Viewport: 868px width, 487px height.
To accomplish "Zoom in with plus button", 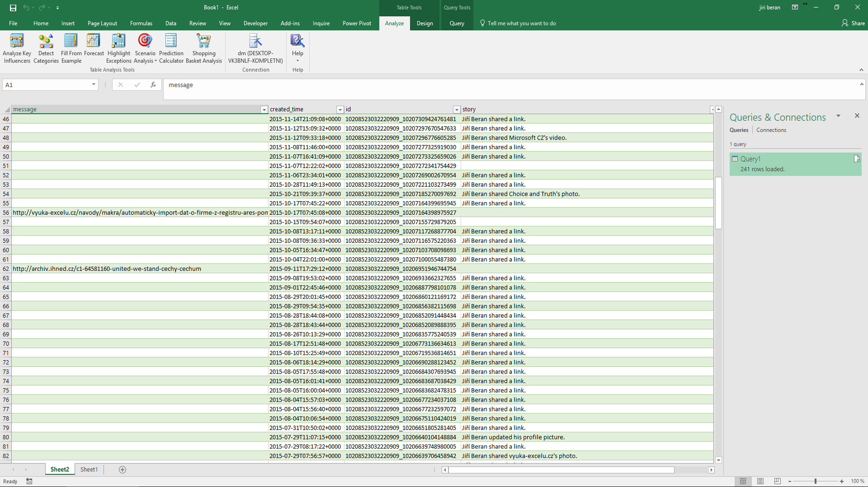I will pyautogui.click(x=842, y=481).
